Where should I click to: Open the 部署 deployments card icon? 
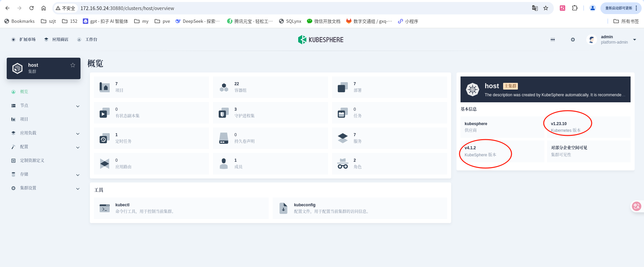coord(343,87)
